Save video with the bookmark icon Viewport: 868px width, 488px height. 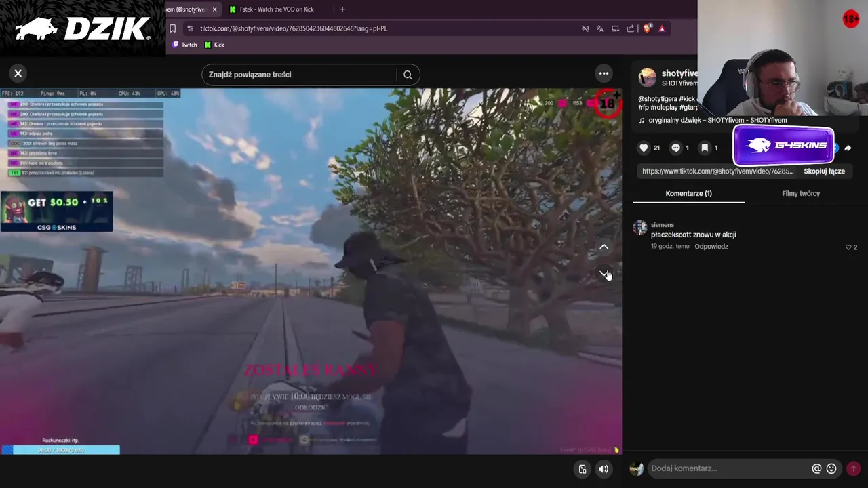(x=705, y=148)
